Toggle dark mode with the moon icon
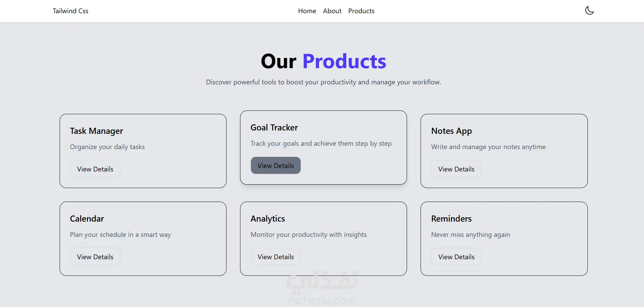This screenshot has height=307, width=644. [x=589, y=11]
